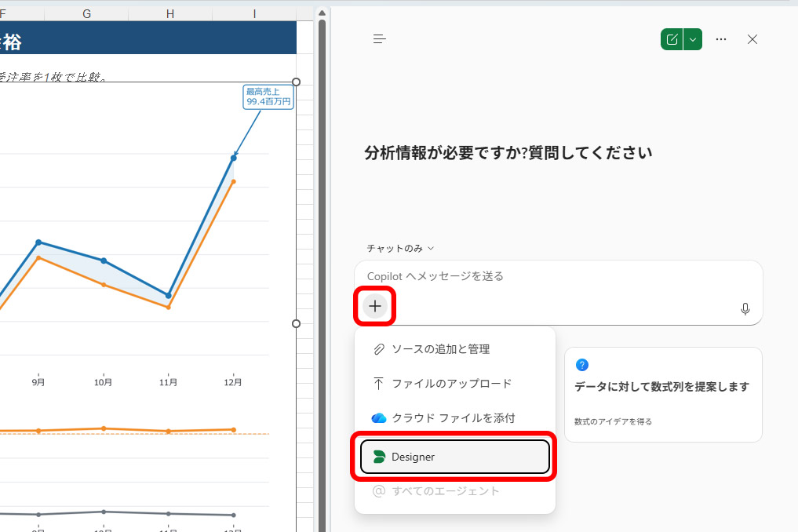Expand the チャットのみ mode dropdown
The width and height of the screenshot is (798, 532).
coord(400,249)
